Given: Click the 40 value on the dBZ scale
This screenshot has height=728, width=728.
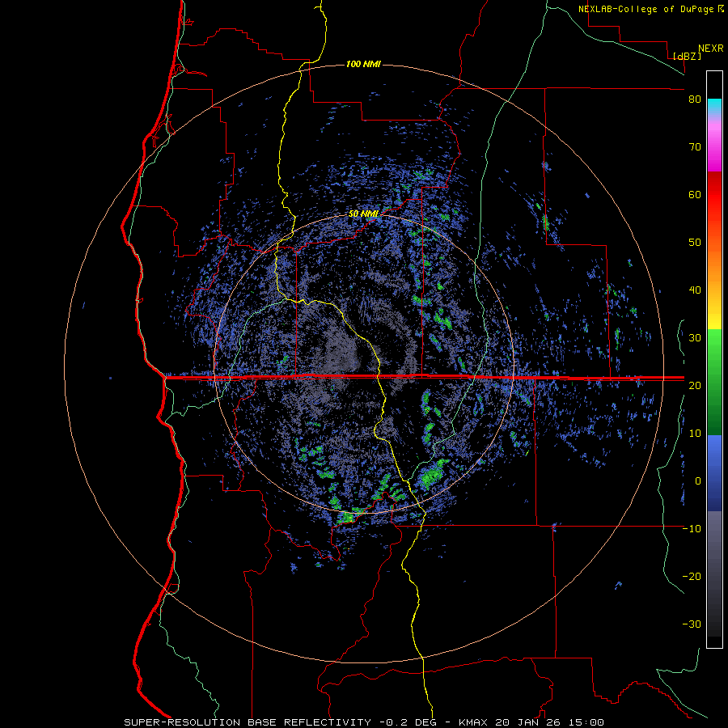Looking at the screenshot, I should click(x=695, y=290).
